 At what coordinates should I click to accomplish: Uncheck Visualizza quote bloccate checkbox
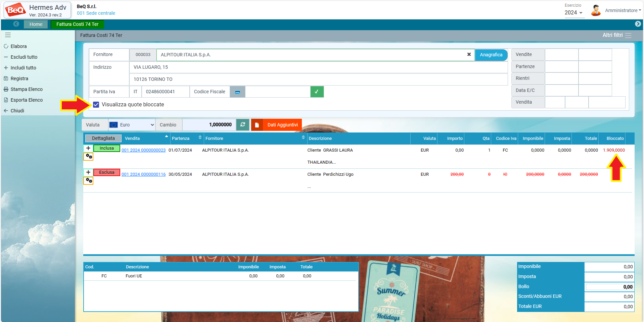(96, 105)
